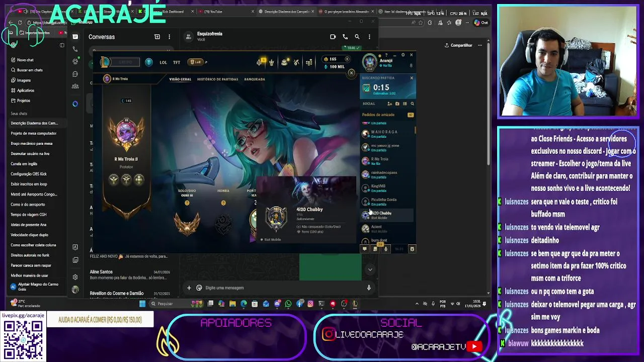Open the TFT tab in League client
Viewport: 644px width, 362px height.
(x=177, y=62)
